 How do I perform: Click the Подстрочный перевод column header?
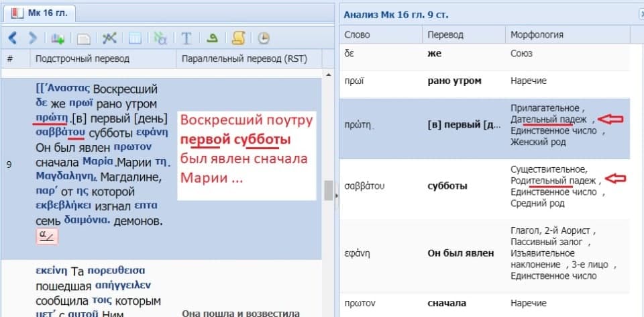click(x=83, y=58)
